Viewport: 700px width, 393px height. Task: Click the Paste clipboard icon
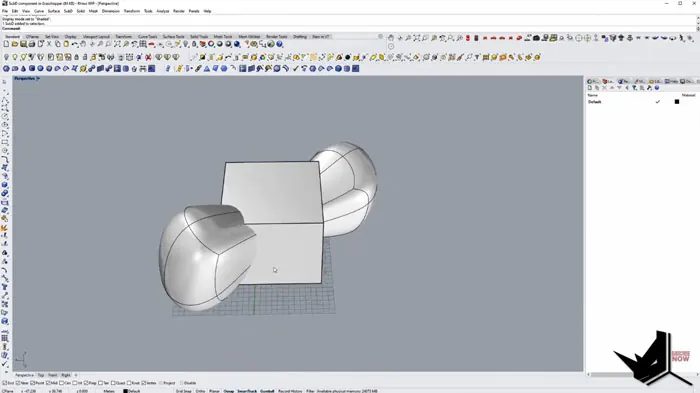point(66,44)
